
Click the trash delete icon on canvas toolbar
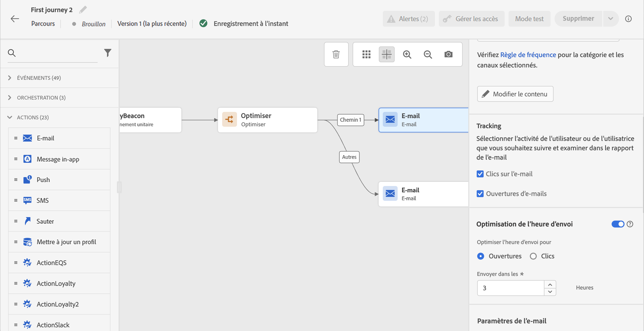336,54
